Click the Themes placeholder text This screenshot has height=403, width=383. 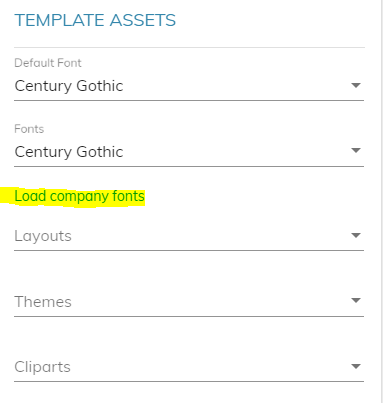(43, 302)
